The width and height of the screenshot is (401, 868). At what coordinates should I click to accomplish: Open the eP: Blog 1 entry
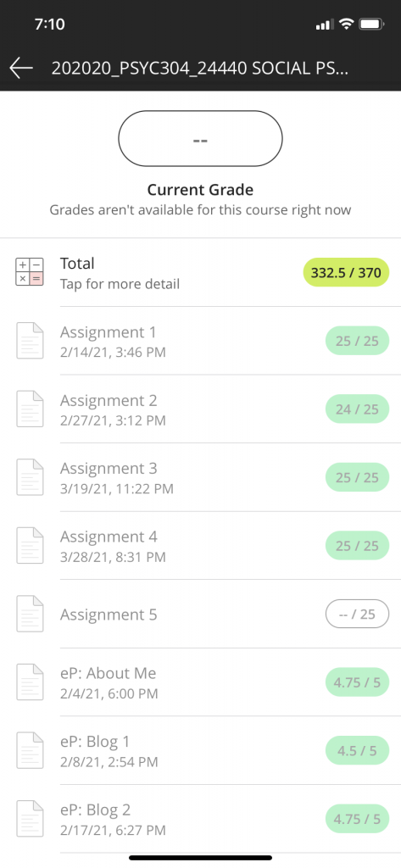click(200, 751)
